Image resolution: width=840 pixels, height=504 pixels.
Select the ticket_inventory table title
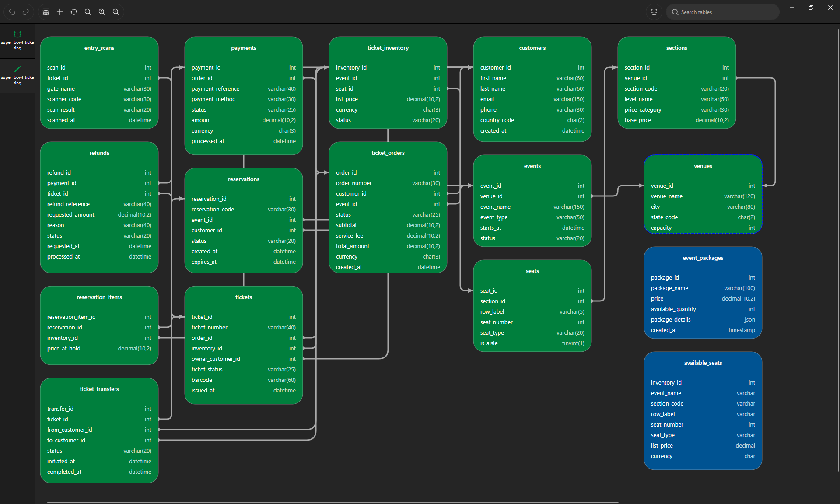pos(388,48)
